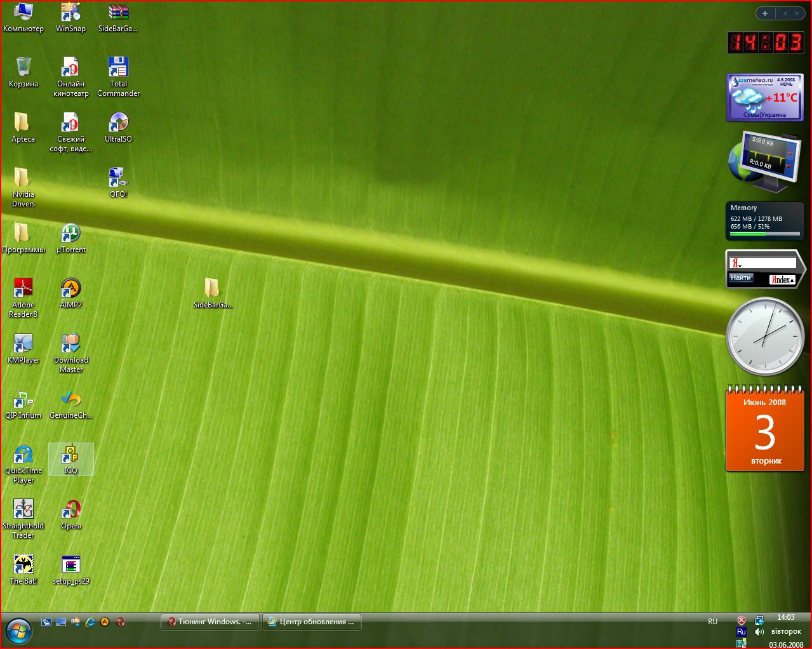Viewport: 812px width, 649px height.
Task: Click Internet Explorer in Quick Launch
Action: [90, 622]
